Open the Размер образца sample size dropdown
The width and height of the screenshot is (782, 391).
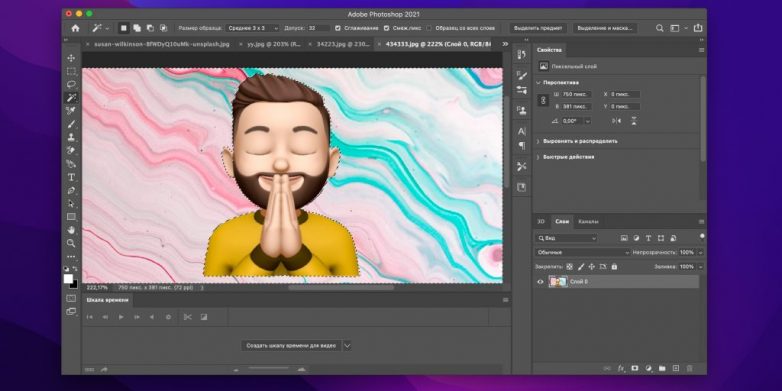tap(253, 28)
